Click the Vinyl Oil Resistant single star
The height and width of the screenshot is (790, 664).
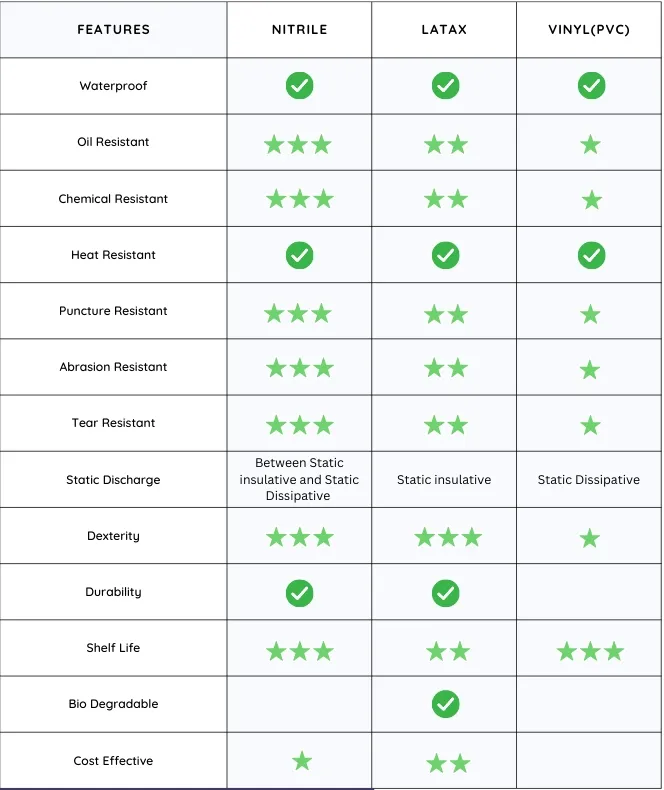coord(590,145)
